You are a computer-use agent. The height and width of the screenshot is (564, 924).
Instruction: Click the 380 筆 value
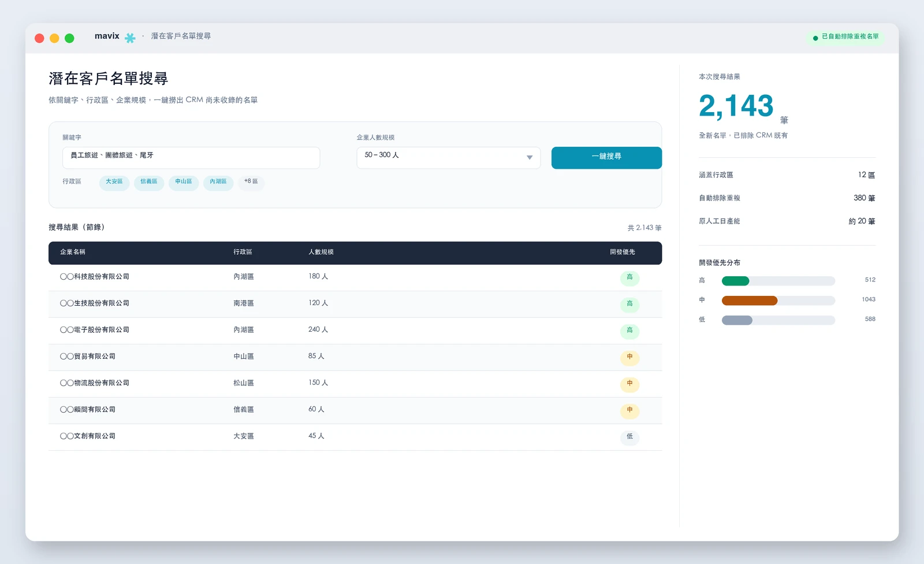pyautogui.click(x=865, y=198)
